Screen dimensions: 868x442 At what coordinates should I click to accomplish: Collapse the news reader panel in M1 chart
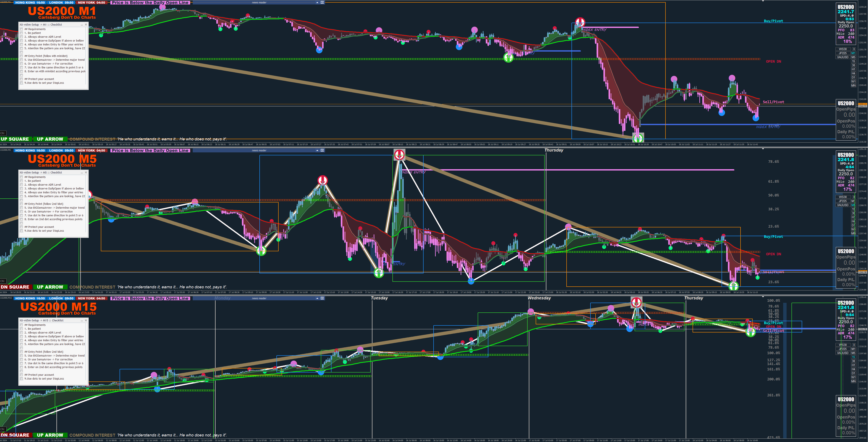317,2
